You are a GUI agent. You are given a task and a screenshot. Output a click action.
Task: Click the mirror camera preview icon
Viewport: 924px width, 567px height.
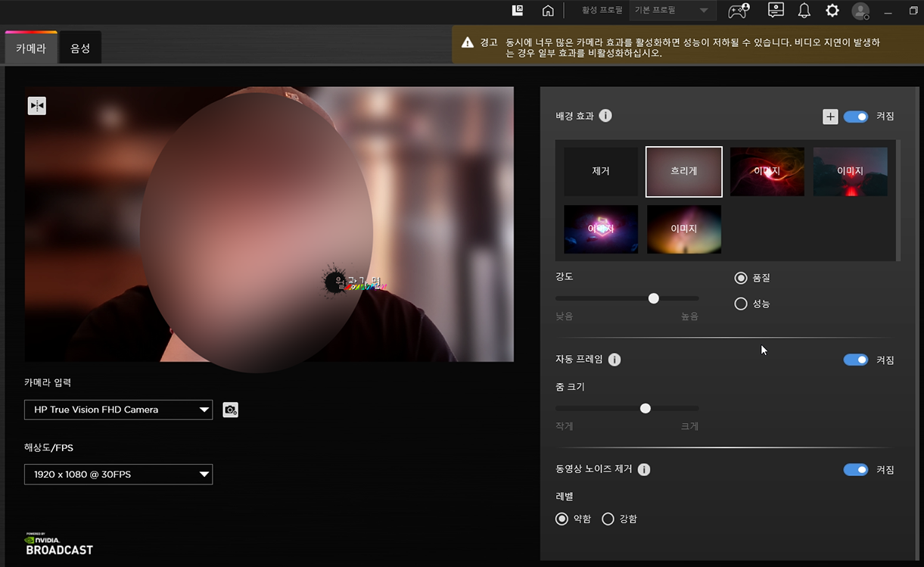coord(37,106)
